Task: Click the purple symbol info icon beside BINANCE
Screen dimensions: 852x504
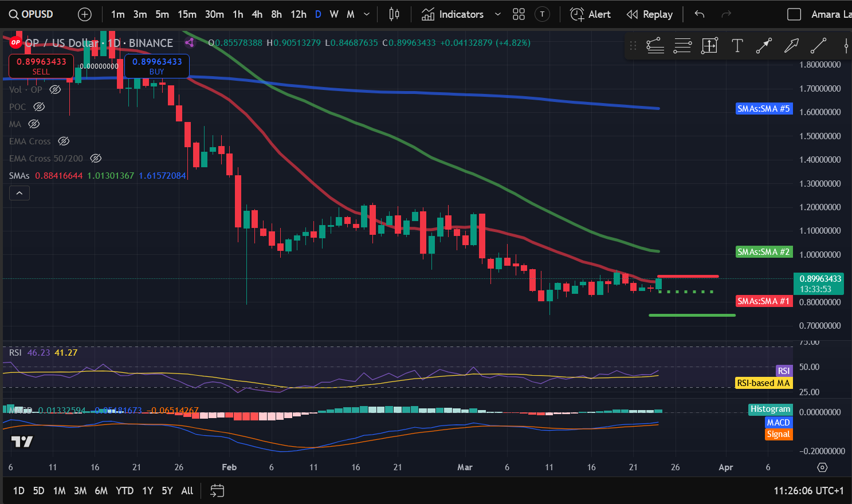Action: pos(189,42)
